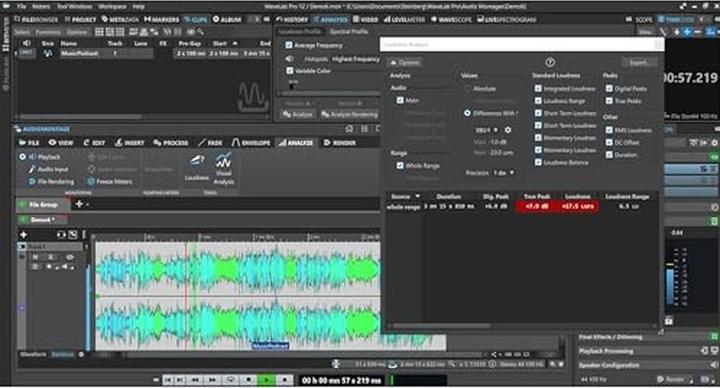Toggle Loudness Range checkbox
Image resolution: width=720 pixels, height=388 pixels.
(538, 101)
